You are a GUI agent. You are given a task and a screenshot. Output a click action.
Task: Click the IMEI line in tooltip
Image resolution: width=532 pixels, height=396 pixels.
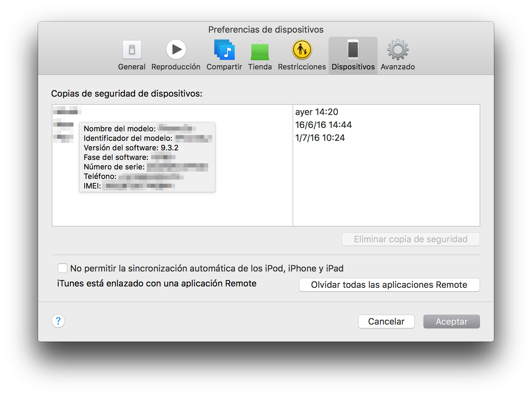point(129,186)
